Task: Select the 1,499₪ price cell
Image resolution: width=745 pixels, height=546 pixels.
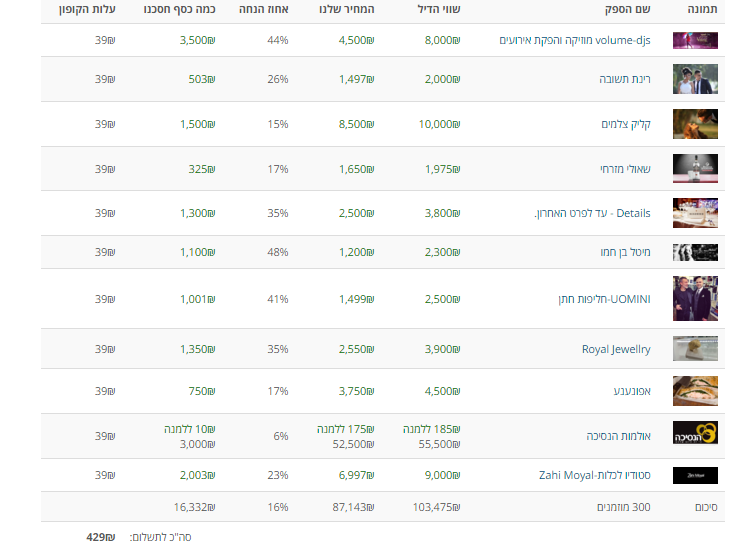Action: click(x=356, y=299)
